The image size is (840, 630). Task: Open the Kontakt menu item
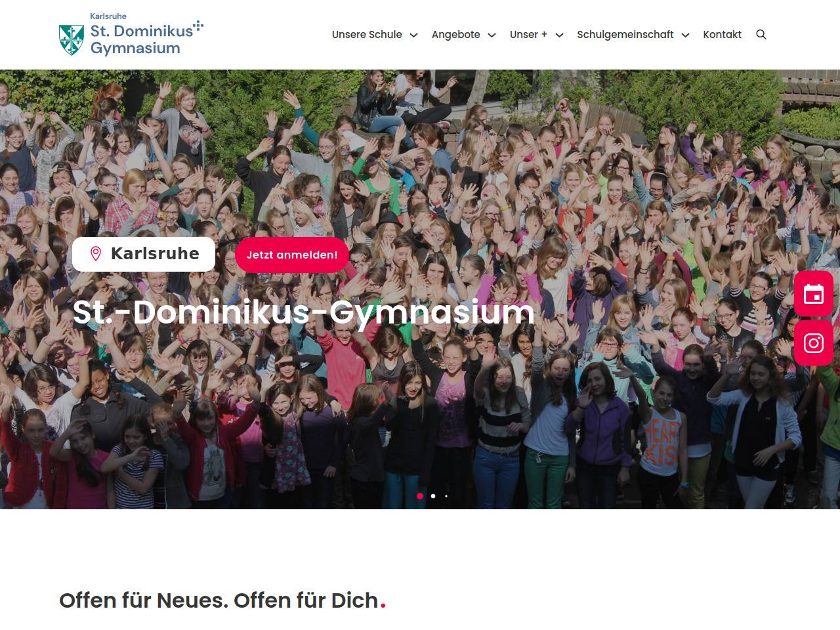click(722, 35)
